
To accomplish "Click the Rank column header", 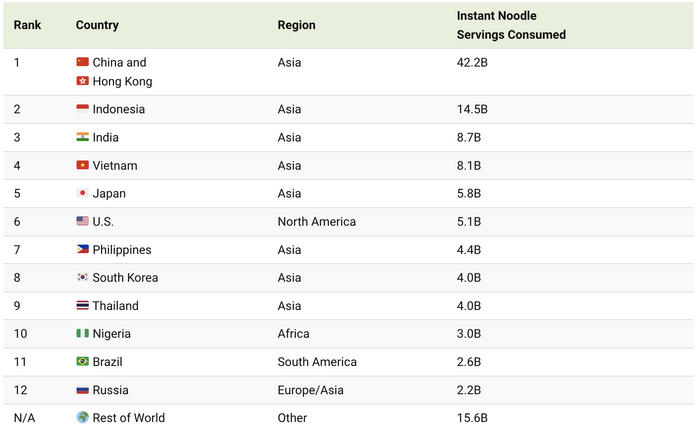I will click(27, 25).
